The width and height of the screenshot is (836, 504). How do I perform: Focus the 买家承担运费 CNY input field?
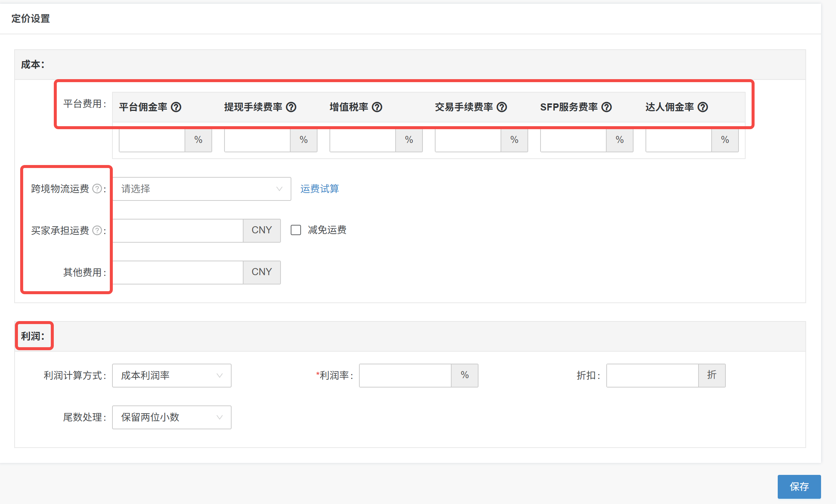(178, 231)
